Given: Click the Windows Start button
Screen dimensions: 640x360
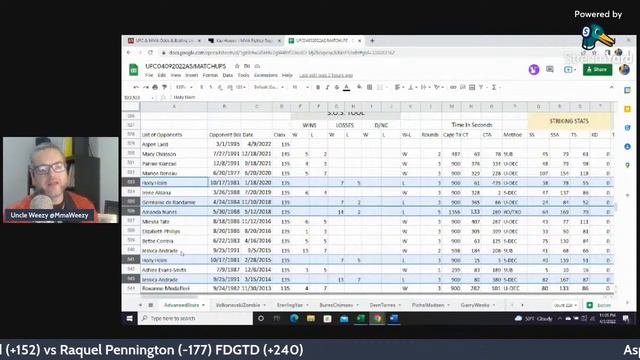Looking at the screenshot, I should tap(129, 319).
